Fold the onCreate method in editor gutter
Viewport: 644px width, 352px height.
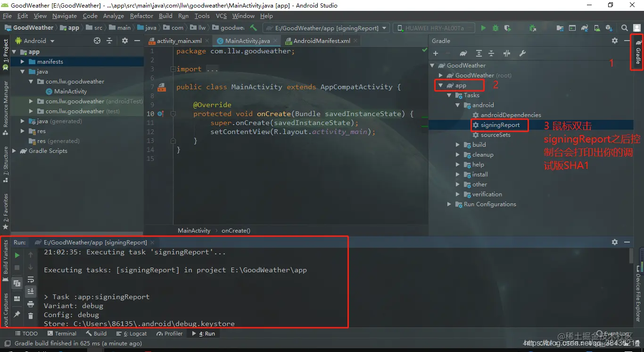(173, 114)
